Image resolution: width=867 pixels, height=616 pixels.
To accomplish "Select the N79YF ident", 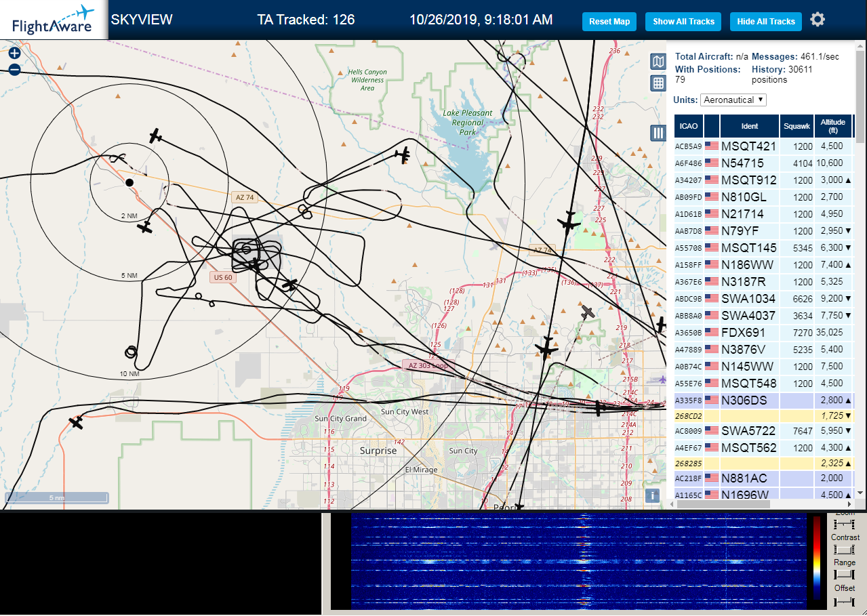I will (742, 230).
